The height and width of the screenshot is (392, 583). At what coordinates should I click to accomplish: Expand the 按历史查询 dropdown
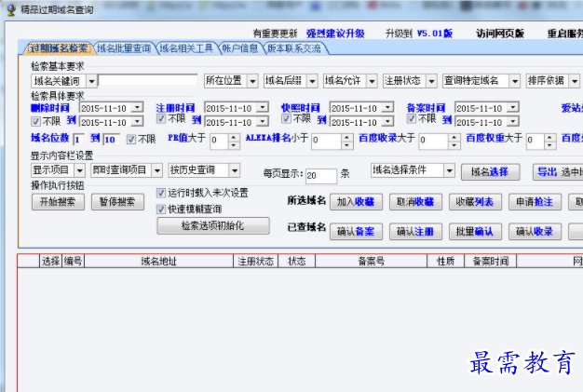coord(235,170)
